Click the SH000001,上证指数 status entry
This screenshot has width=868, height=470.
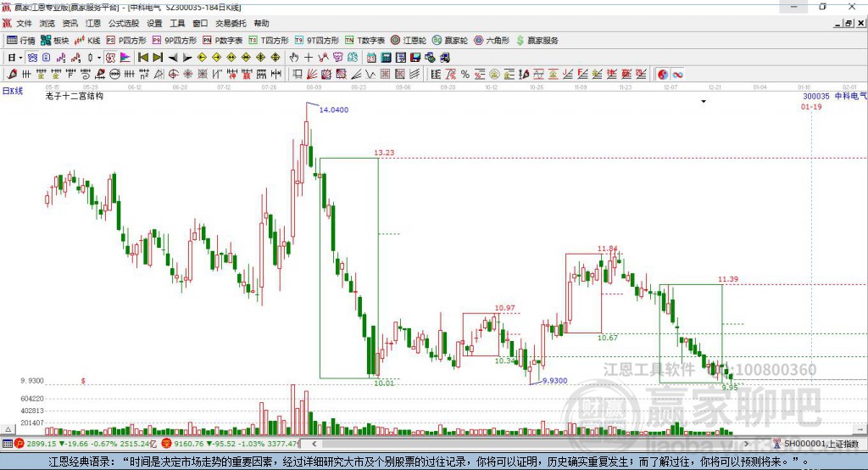[x=821, y=444]
